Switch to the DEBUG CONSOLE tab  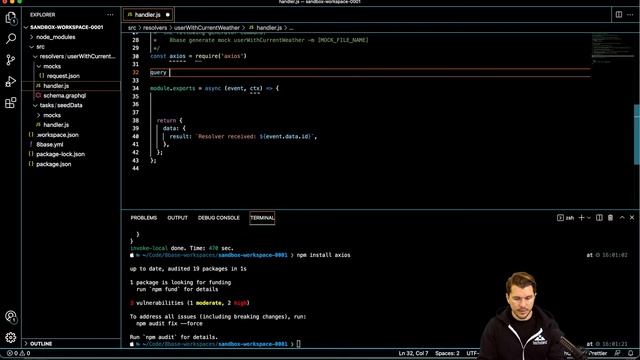coord(219,218)
